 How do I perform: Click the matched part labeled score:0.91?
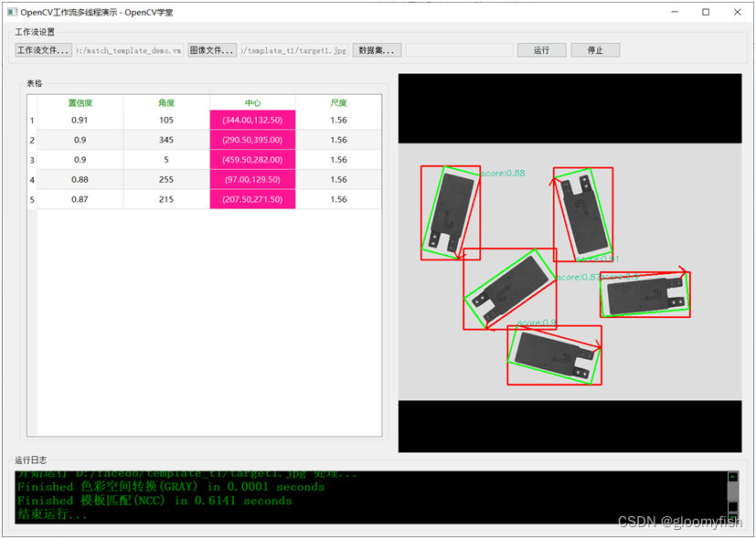pyautogui.click(x=583, y=214)
